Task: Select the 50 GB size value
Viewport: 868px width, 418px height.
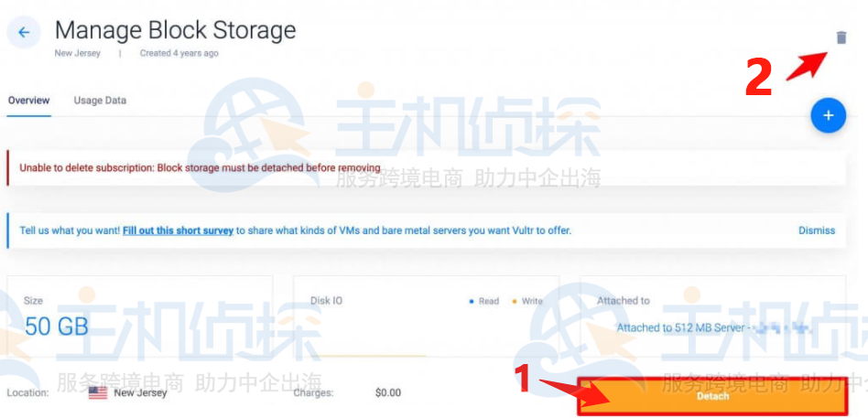Action: click(x=57, y=327)
